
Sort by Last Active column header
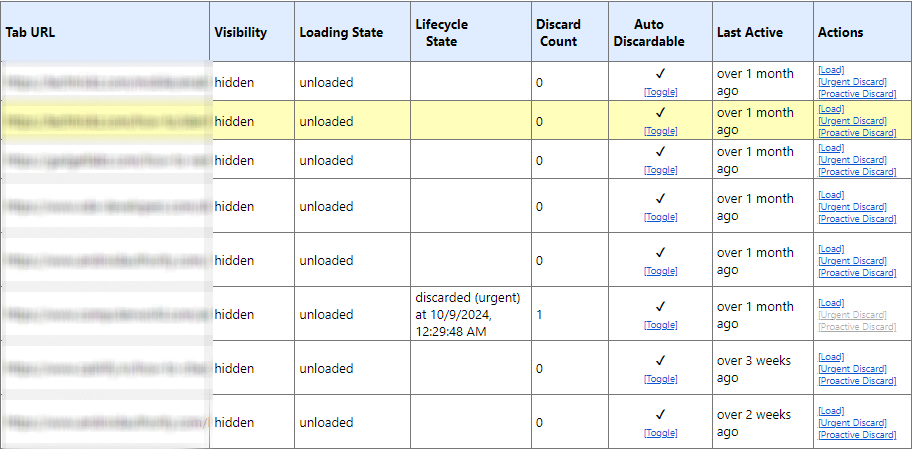(x=749, y=32)
